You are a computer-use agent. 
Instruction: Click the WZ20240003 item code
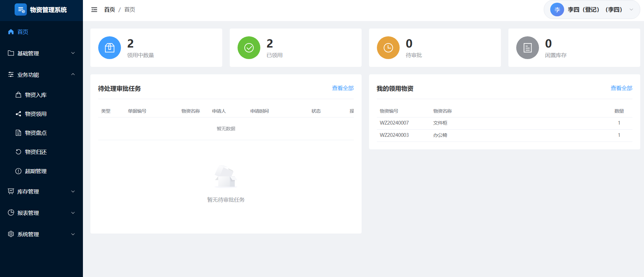tap(394, 135)
